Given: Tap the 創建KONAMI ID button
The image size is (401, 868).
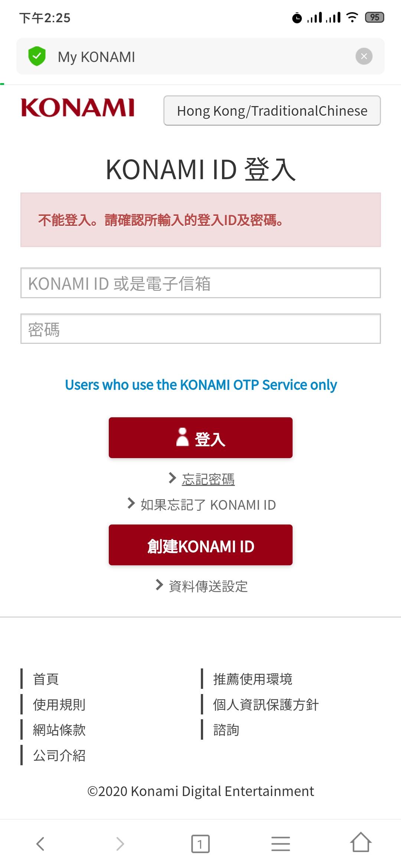Looking at the screenshot, I should coord(200,545).
